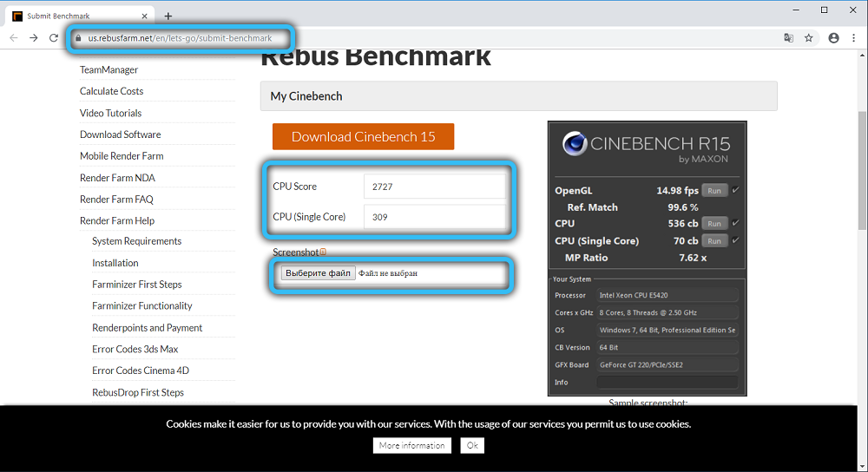The image size is (868, 472).
Task: Click Ok on the cookie banner
Action: (x=472, y=445)
